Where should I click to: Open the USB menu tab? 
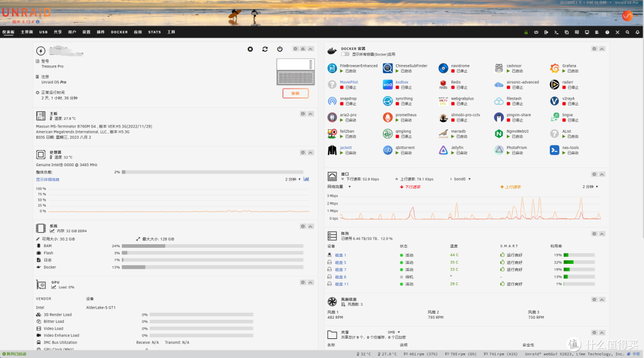[43, 32]
